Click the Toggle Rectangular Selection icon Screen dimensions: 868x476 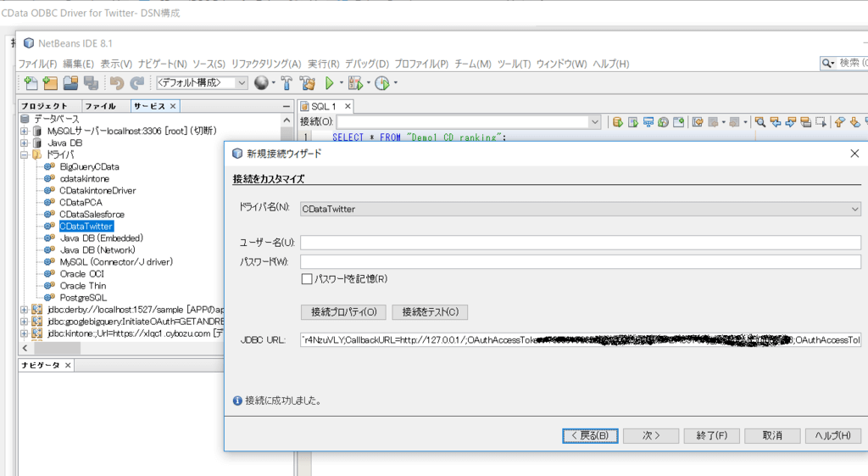[x=821, y=122]
